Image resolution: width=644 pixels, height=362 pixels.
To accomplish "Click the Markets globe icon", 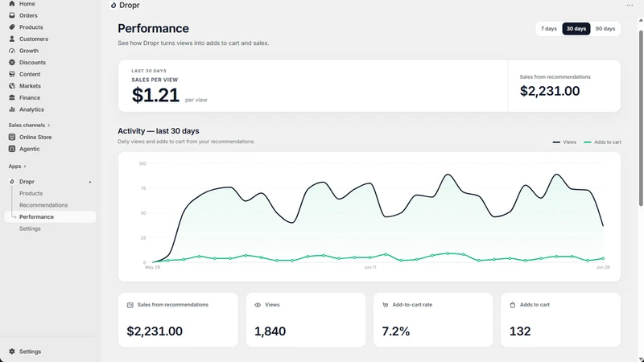I will (x=12, y=86).
